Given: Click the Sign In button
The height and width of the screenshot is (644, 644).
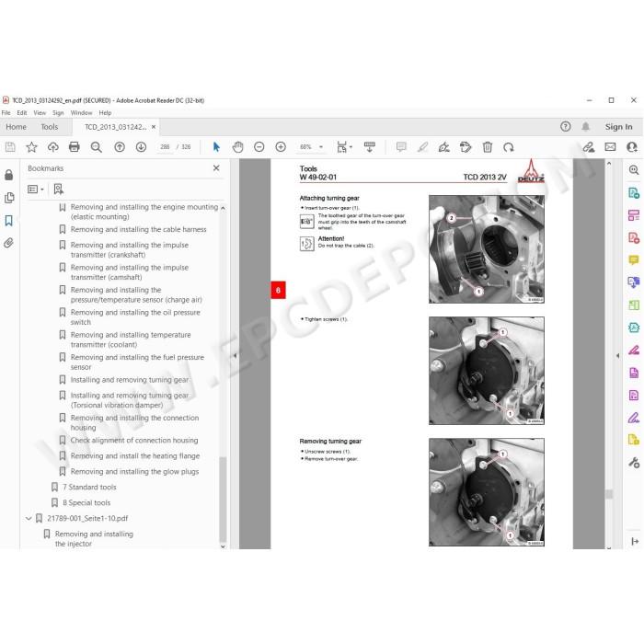Looking at the screenshot, I should pos(618,127).
